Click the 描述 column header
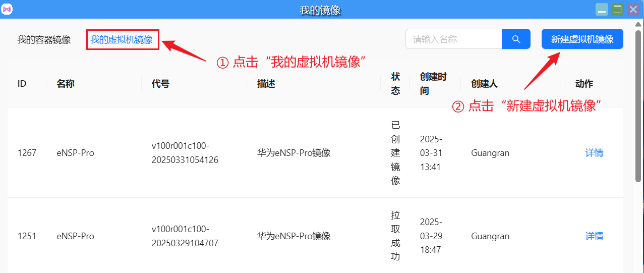644x273 pixels. [266, 84]
